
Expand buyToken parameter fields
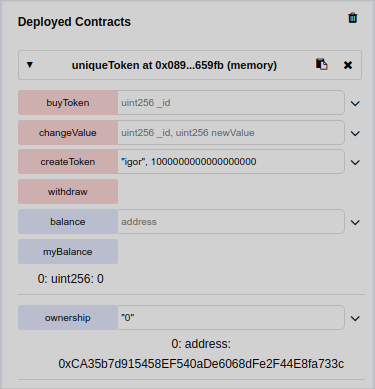[x=355, y=103]
